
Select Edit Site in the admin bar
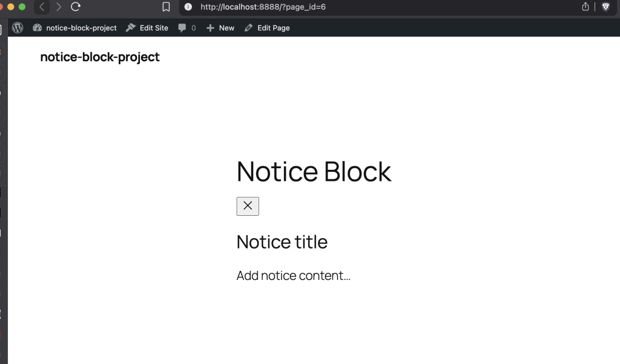click(153, 28)
